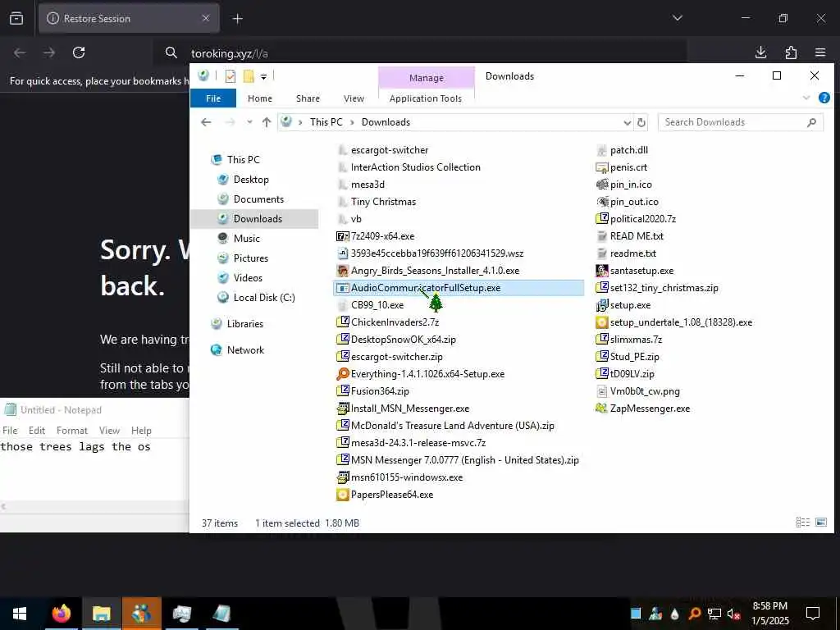Open the Edit menu in Notepad
Viewport: 840px width, 630px height.
tap(36, 430)
